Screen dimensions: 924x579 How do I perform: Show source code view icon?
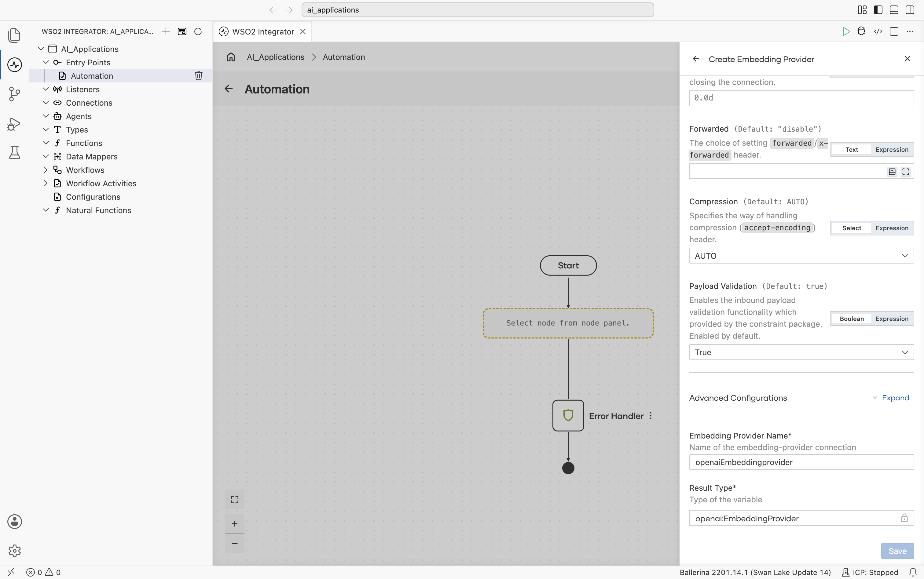point(878,31)
